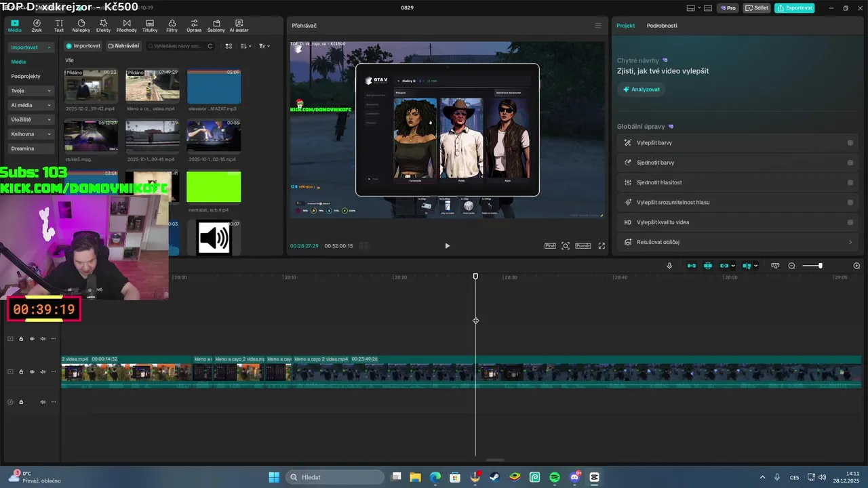Open the player panel menu icon

[597, 26]
